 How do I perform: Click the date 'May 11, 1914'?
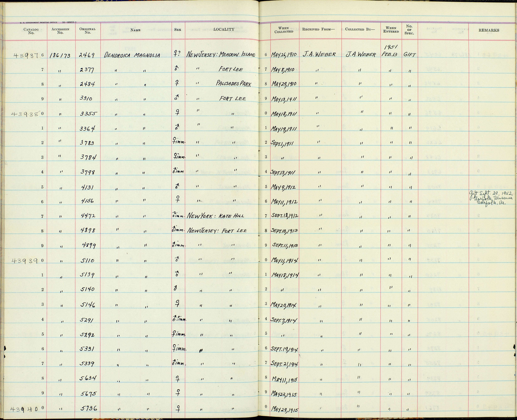(x=285, y=261)
